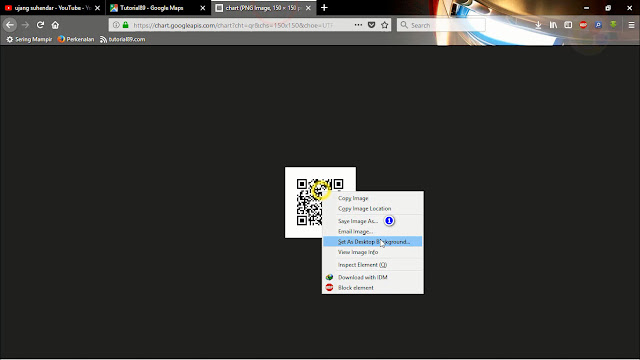Open the Library icon
Viewport: 640px width, 360px height.
(x=553, y=25)
